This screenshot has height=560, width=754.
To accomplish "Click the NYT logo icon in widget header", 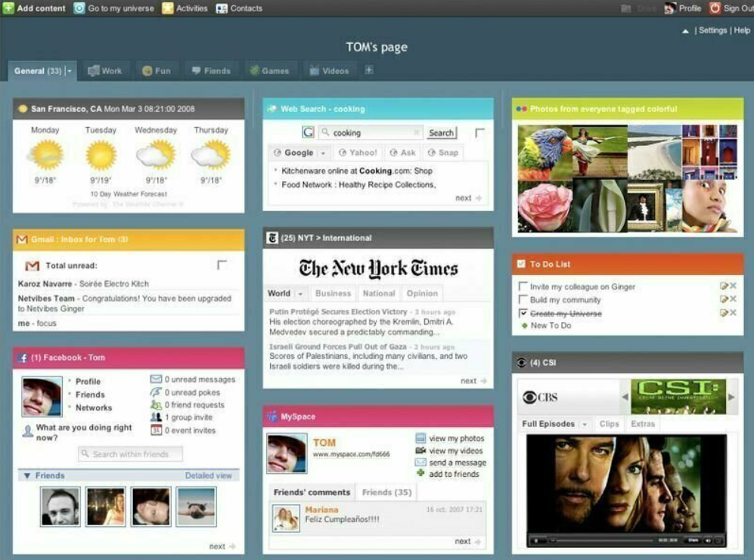I will coord(272,238).
